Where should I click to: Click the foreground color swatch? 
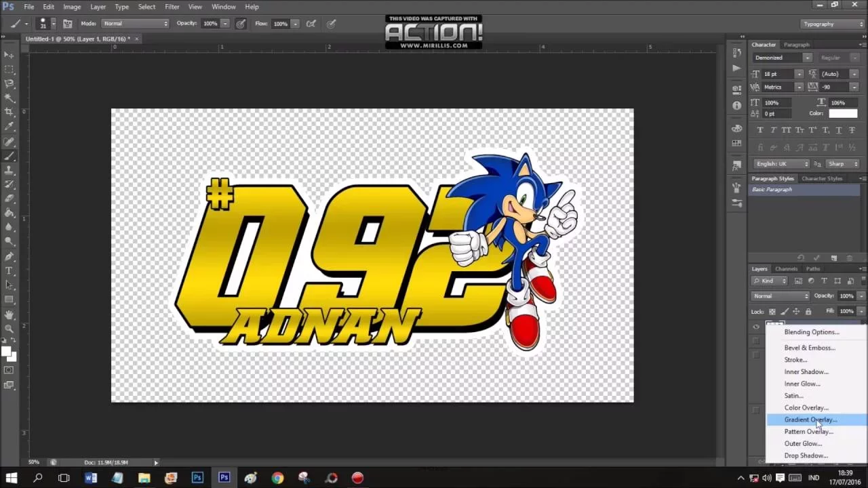pyautogui.click(x=6, y=352)
